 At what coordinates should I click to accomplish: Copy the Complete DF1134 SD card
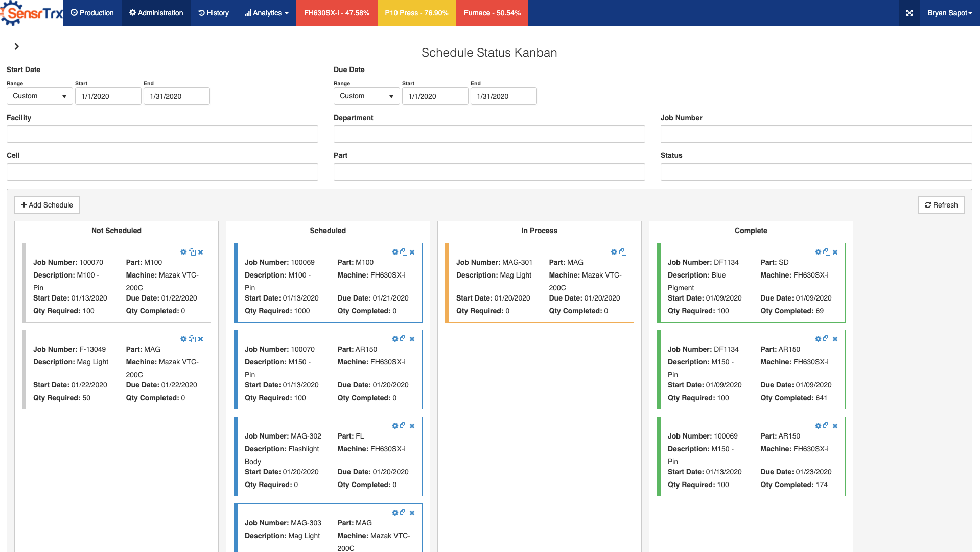827,252
